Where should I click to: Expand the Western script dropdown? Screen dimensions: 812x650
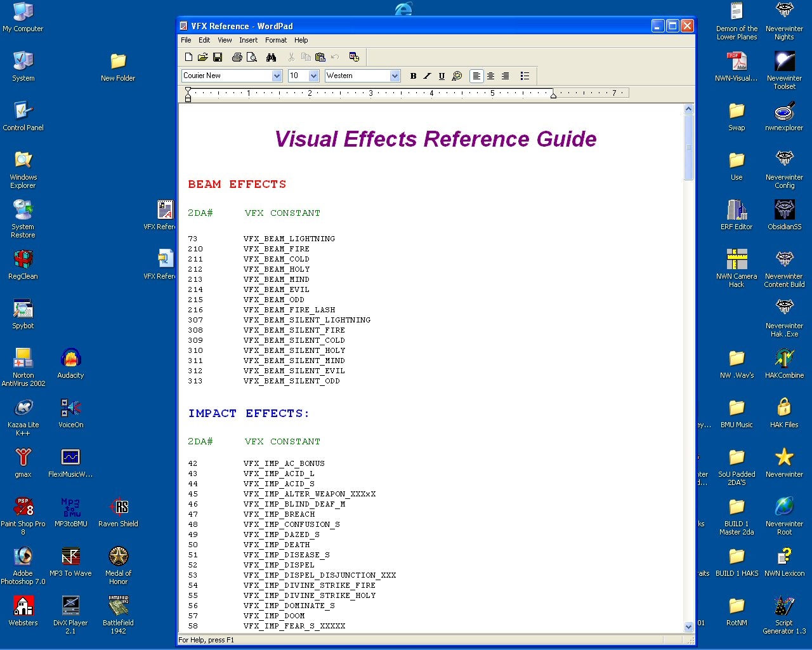tap(395, 76)
